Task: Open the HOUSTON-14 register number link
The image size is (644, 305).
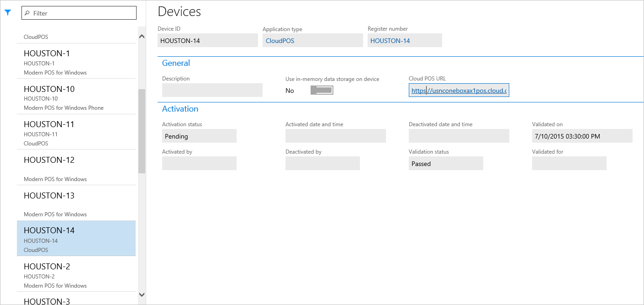Action: [x=390, y=40]
